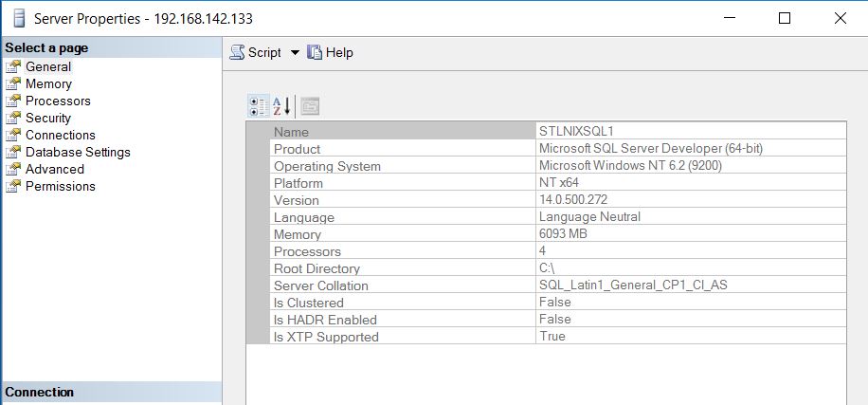Switch to the Connections page
868x405 pixels.
pyautogui.click(x=60, y=135)
